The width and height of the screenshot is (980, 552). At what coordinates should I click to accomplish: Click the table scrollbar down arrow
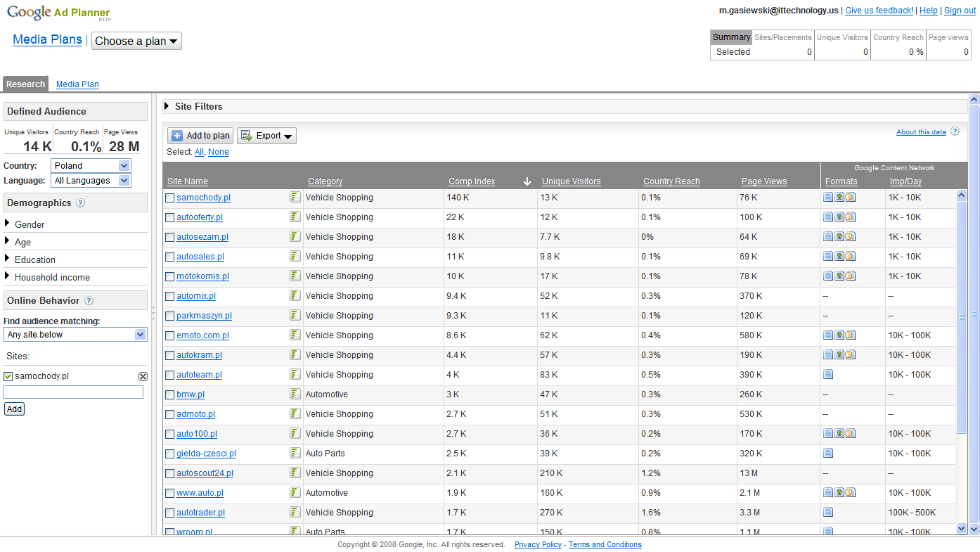click(x=962, y=528)
